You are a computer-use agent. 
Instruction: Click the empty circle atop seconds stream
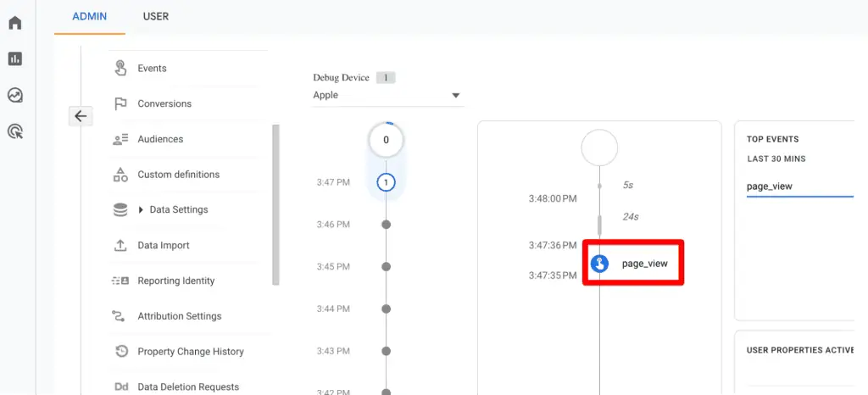[599, 147]
